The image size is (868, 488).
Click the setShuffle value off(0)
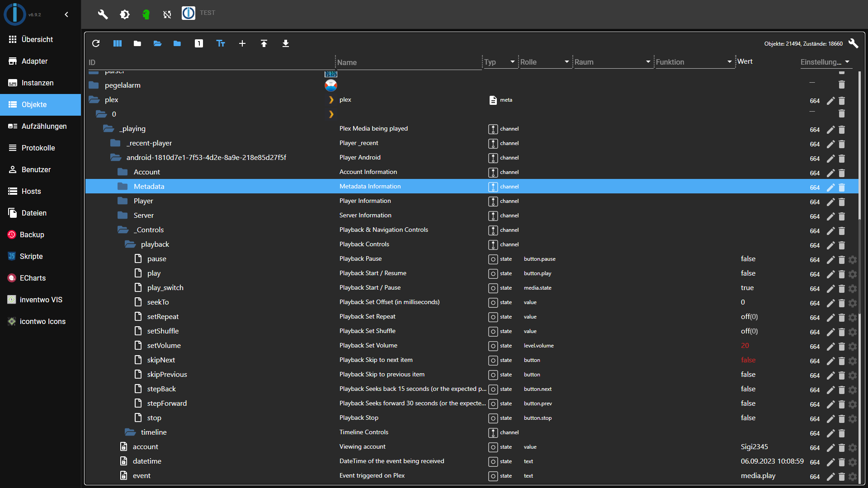(749, 331)
